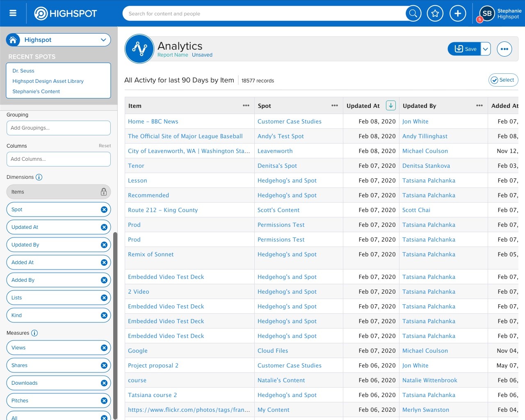Sort by the Updated At column header
Viewport: 525px width, 420px height.
pos(363,106)
